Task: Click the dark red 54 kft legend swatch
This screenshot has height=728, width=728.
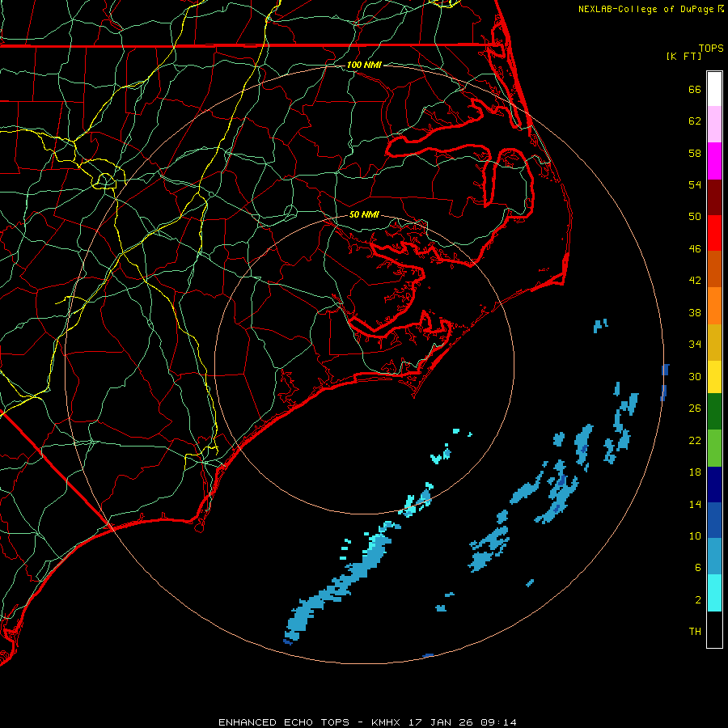Action: [x=714, y=197]
